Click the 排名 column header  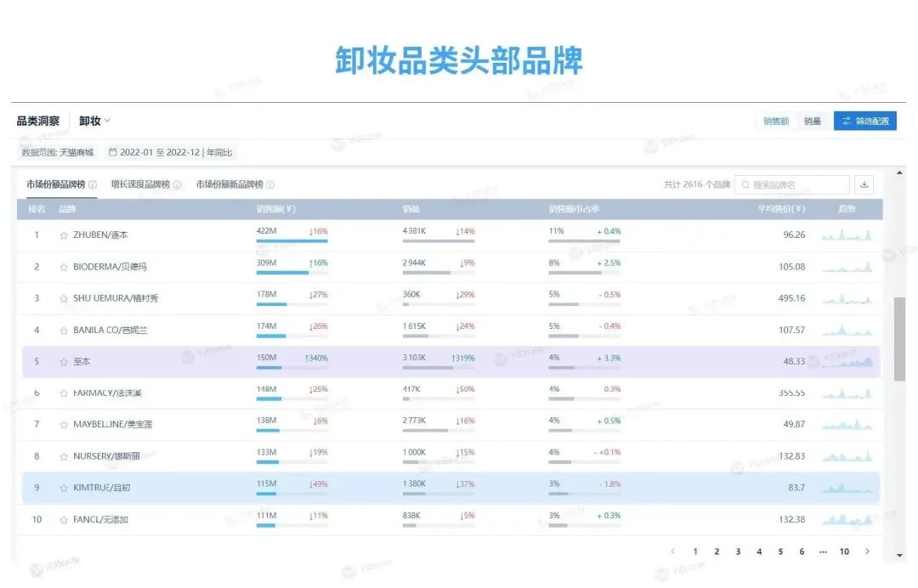click(37, 210)
